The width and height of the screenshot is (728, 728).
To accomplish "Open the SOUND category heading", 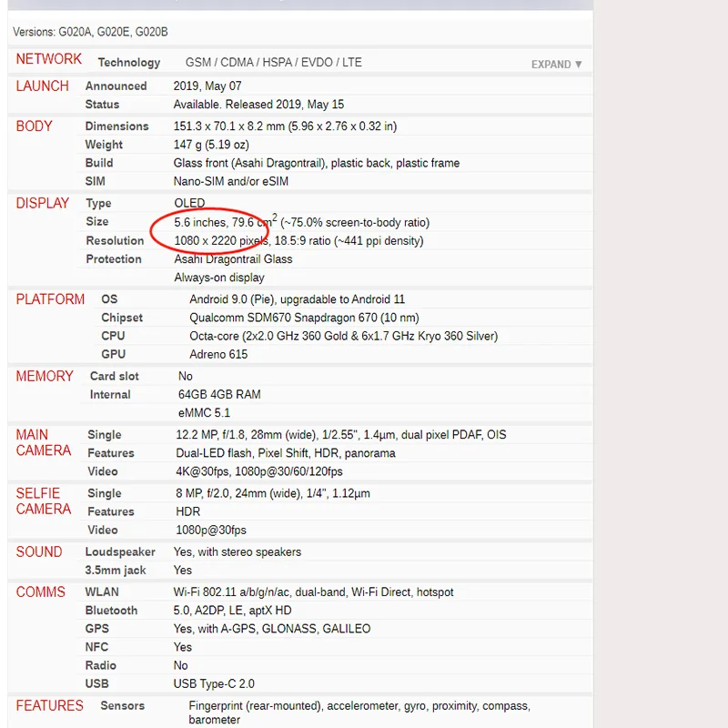I will pyautogui.click(x=39, y=551).
